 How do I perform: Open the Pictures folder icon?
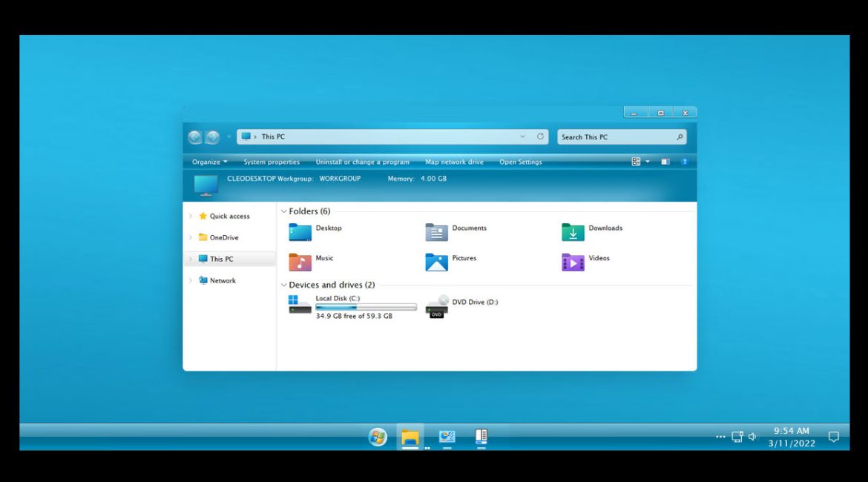(436, 263)
